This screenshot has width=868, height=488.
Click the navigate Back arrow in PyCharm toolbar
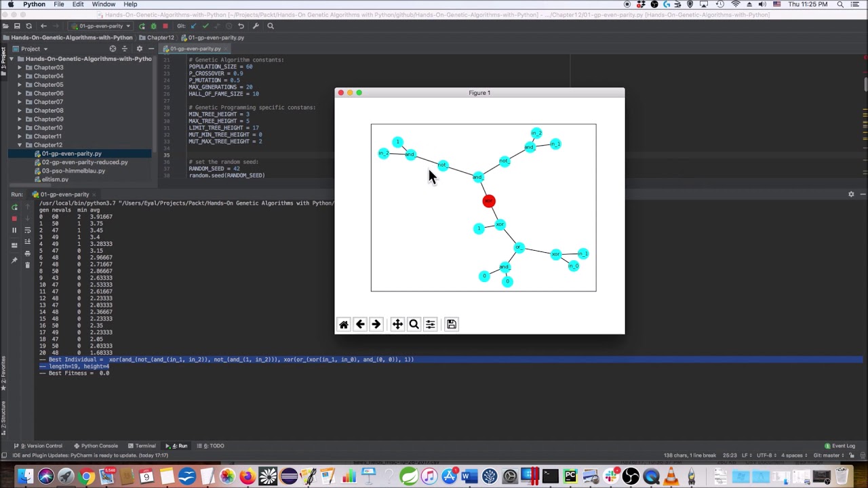[x=43, y=26]
